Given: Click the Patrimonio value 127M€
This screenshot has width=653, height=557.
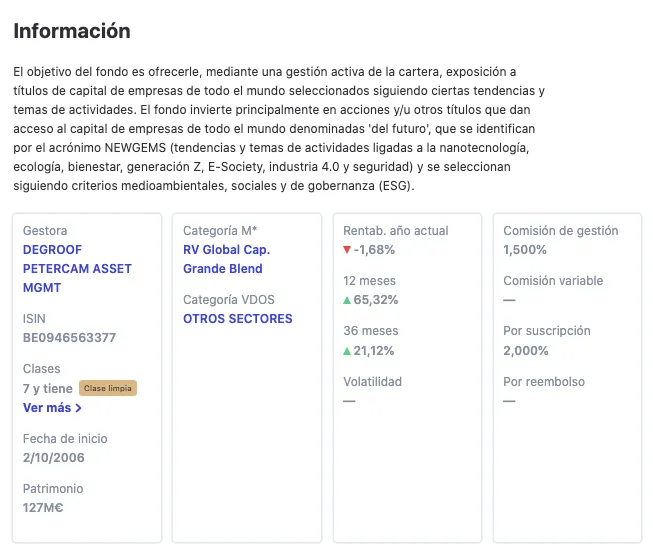Looking at the screenshot, I should pos(44,508).
